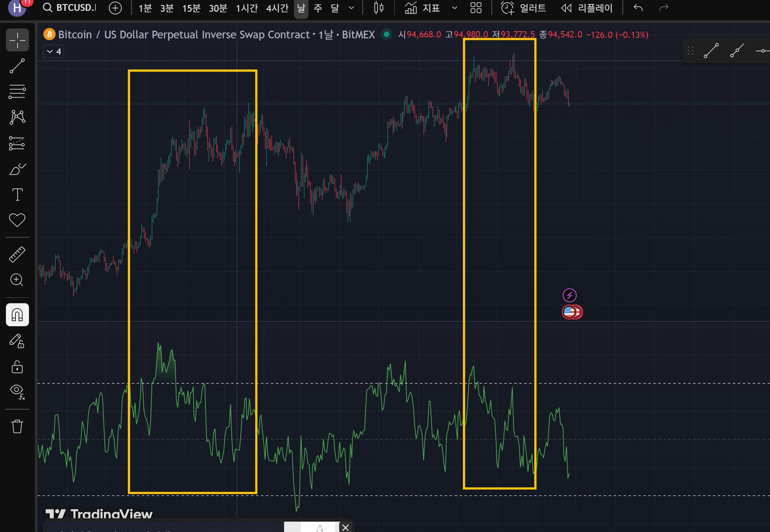
Task: Expand indicator templates dropdown arrow
Action: 455,8
